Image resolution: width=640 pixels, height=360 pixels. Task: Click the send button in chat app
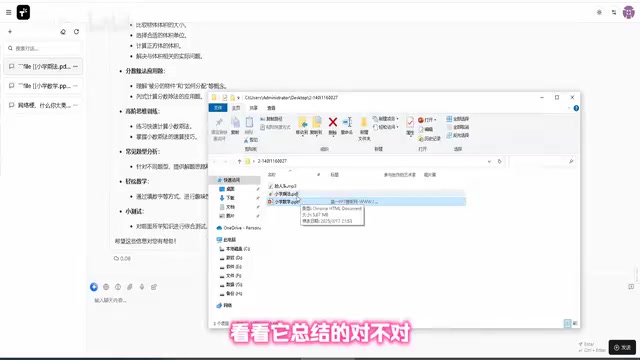coord(622,347)
